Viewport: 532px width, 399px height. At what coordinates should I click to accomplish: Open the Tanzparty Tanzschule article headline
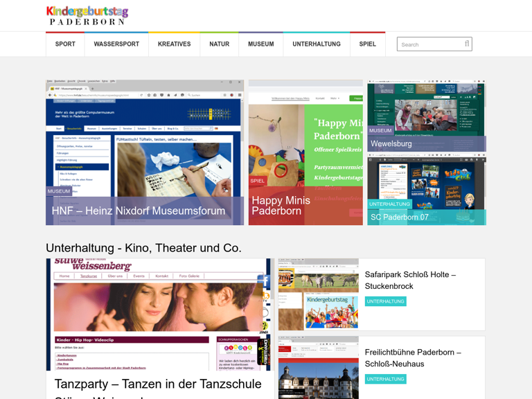coord(158,384)
